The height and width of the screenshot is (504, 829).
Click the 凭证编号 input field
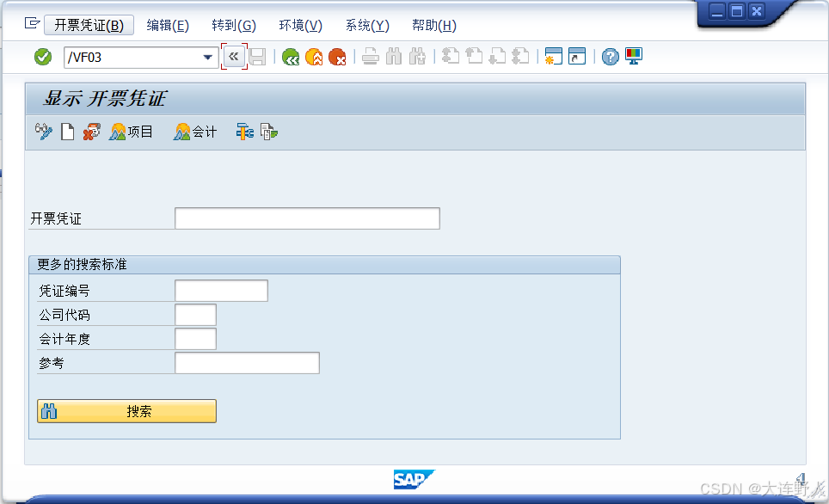point(222,291)
